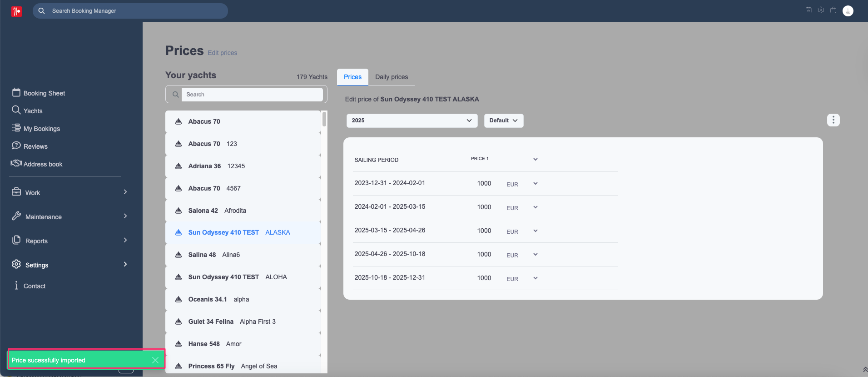Dismiss the 'Price sucessfully imported' notification
This screenshot has height=377, width=868.
pyautogui.click(x=155, y=360)
